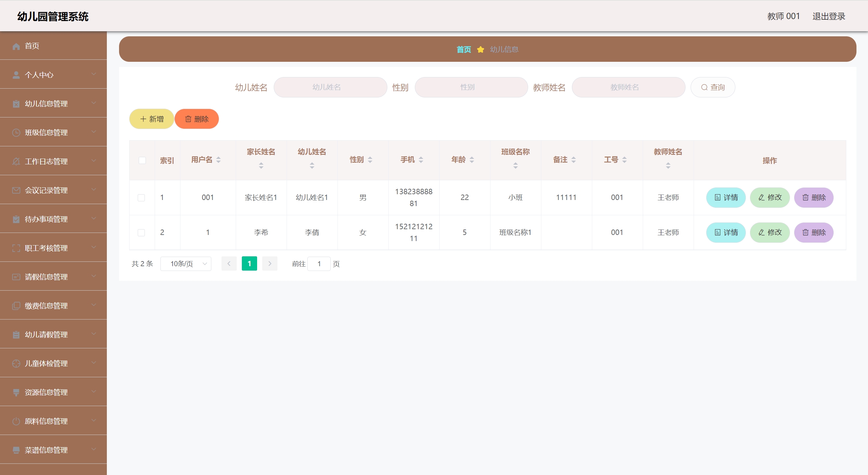Click the magnifier icon in the 查询 button
The image size is (868, 475).
704,88
